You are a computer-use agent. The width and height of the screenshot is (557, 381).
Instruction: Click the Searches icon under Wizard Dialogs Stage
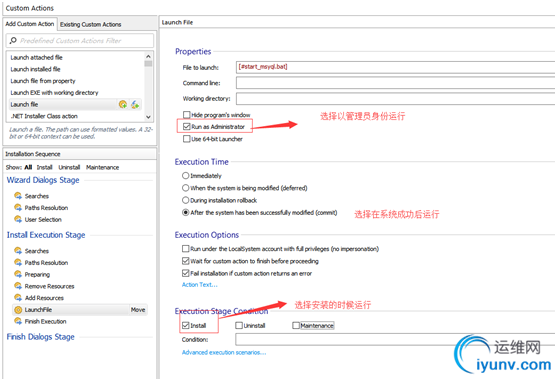click(x=18, y=196)
